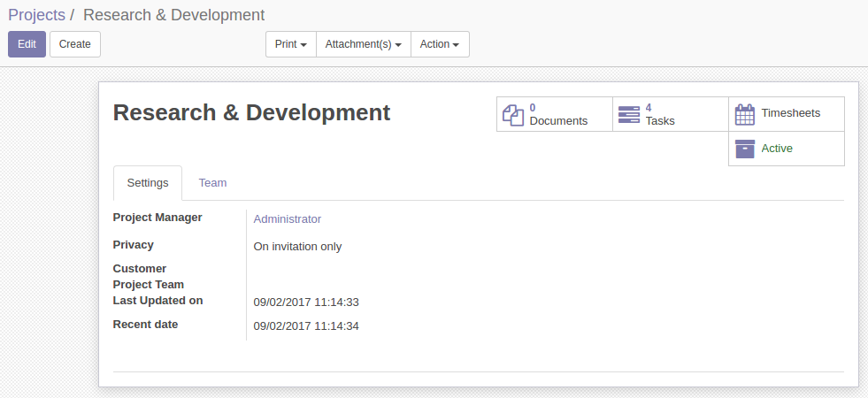The width and height of the screenshot is (868, 398).
Task: Click the Privacy value On invitation only
Action: click(297, 247)
